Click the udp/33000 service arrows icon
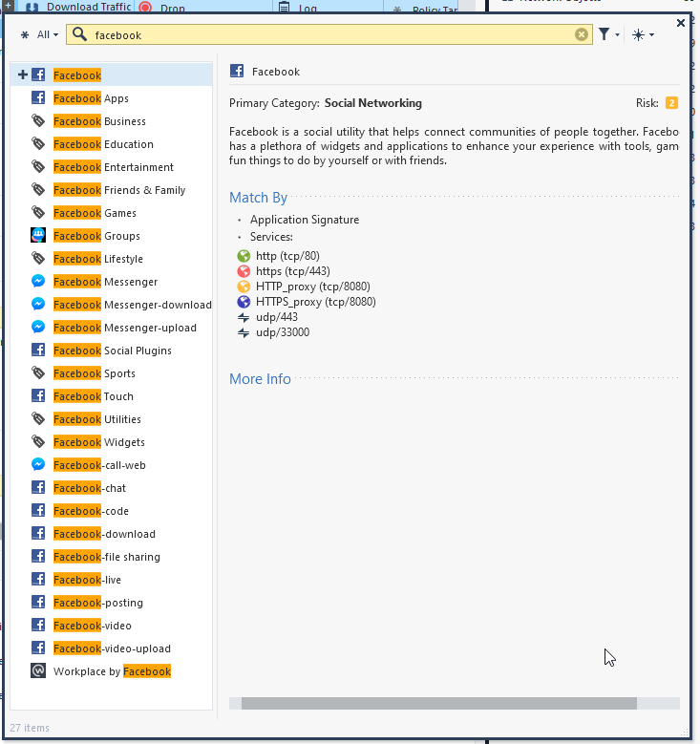The width and height of the screenshot is (700, 744). click(244, 332)
